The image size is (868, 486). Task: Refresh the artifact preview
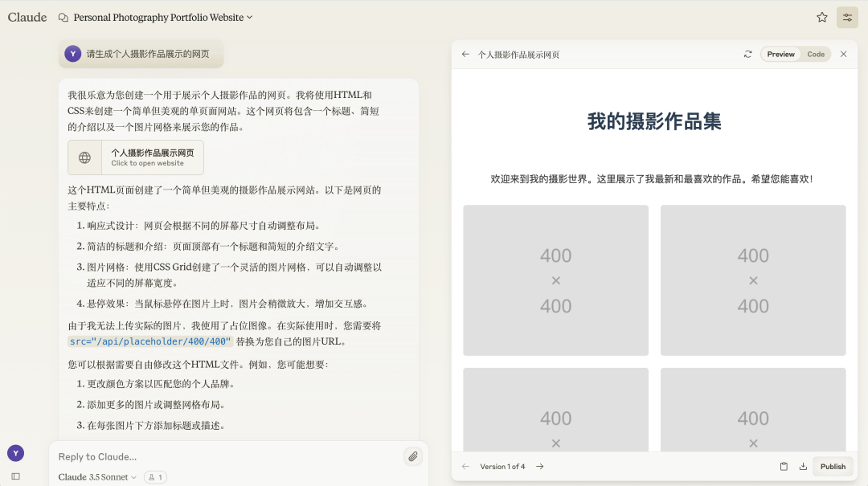[x=748, y=54]
